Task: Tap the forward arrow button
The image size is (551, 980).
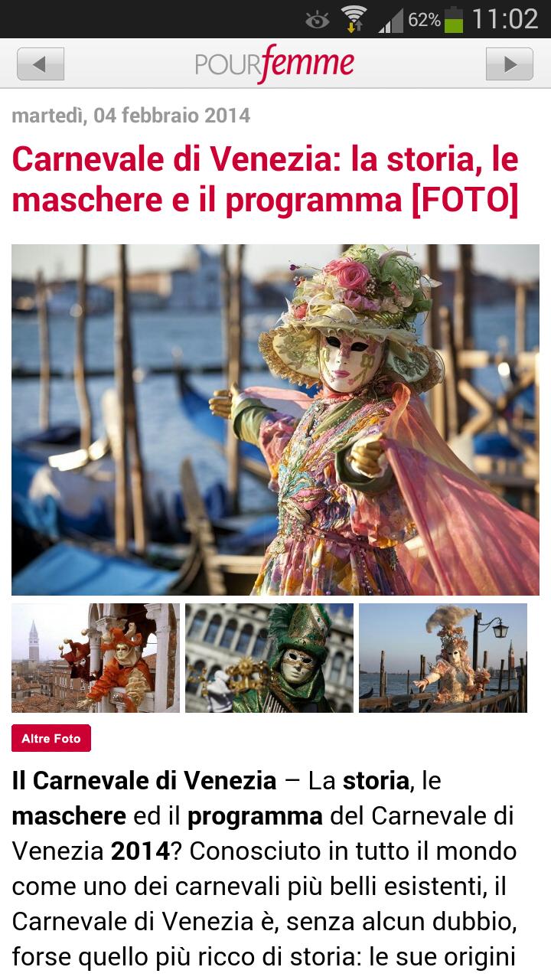Action: click(x=510, y=64)
